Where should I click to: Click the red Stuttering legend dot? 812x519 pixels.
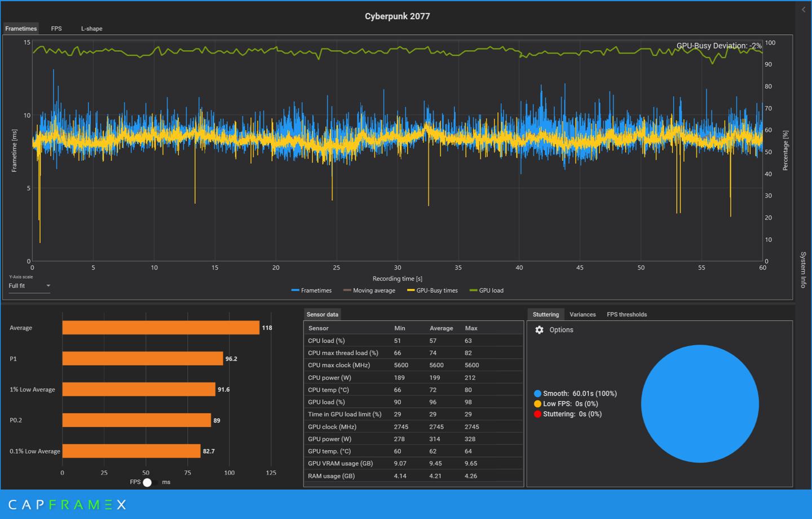537,414
